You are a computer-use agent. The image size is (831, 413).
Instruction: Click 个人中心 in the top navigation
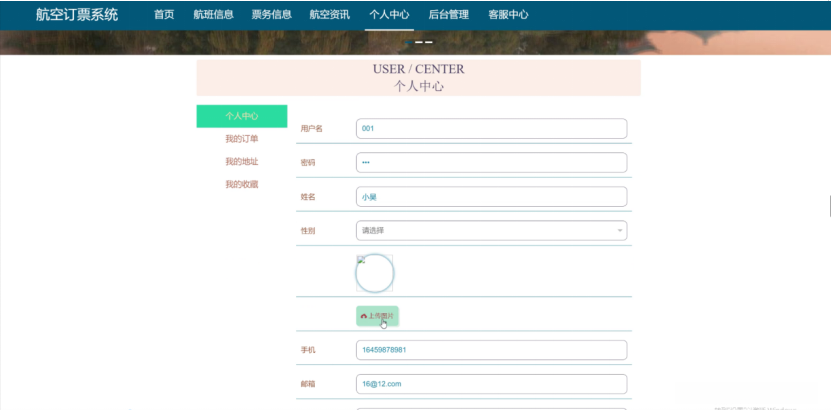coord(389,15)
